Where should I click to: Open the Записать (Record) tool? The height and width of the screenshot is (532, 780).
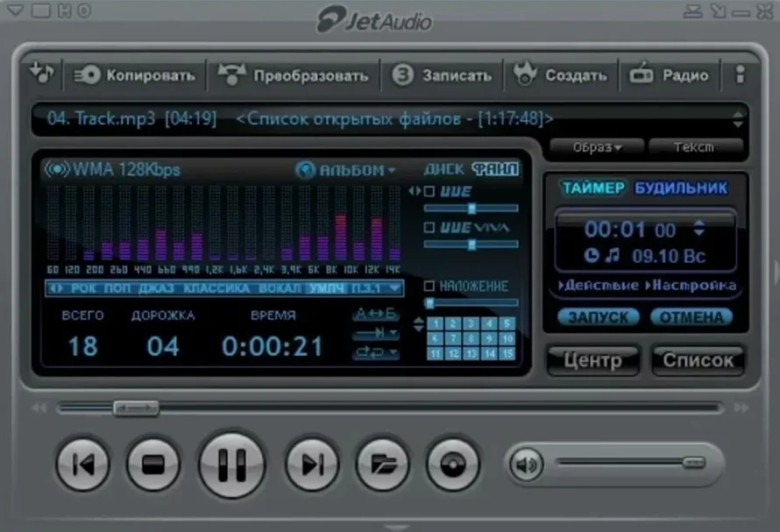coord(443,75)
